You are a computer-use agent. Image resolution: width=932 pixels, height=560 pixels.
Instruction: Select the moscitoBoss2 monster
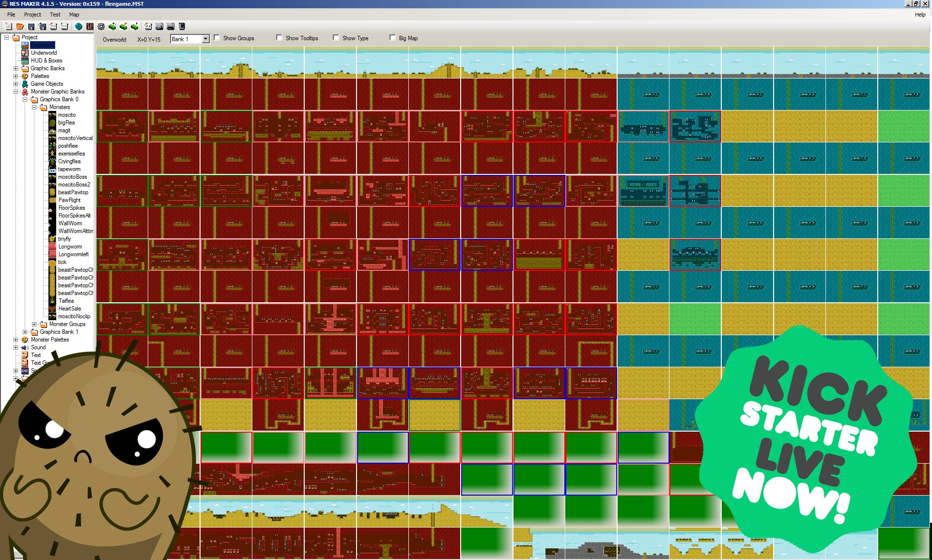[x=74, y=185]
